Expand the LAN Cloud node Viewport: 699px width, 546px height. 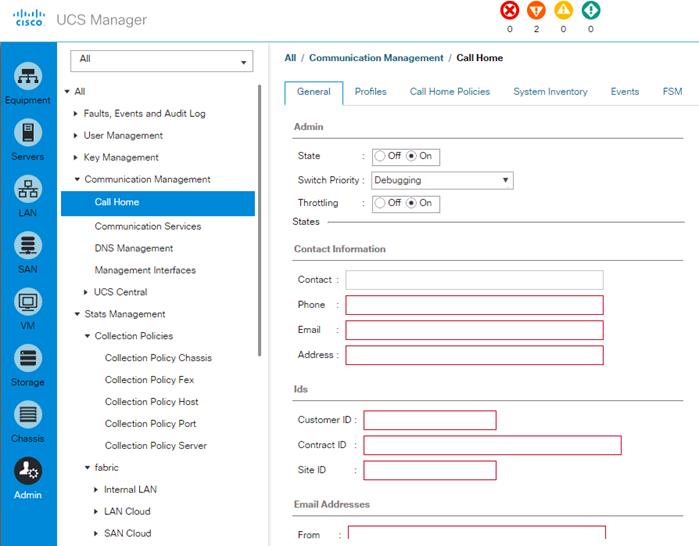pyautogui.click(x=95, y=511)
